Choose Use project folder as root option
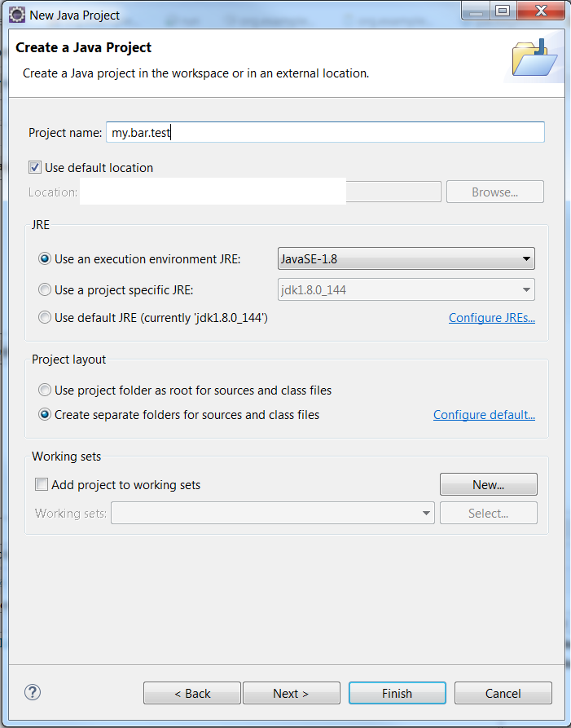 point(46,390)
